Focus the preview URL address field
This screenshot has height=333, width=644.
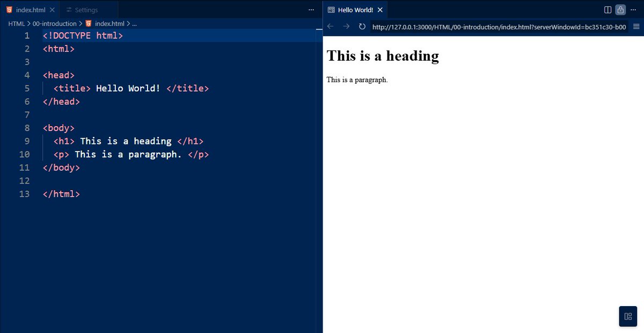pos(499,27)
